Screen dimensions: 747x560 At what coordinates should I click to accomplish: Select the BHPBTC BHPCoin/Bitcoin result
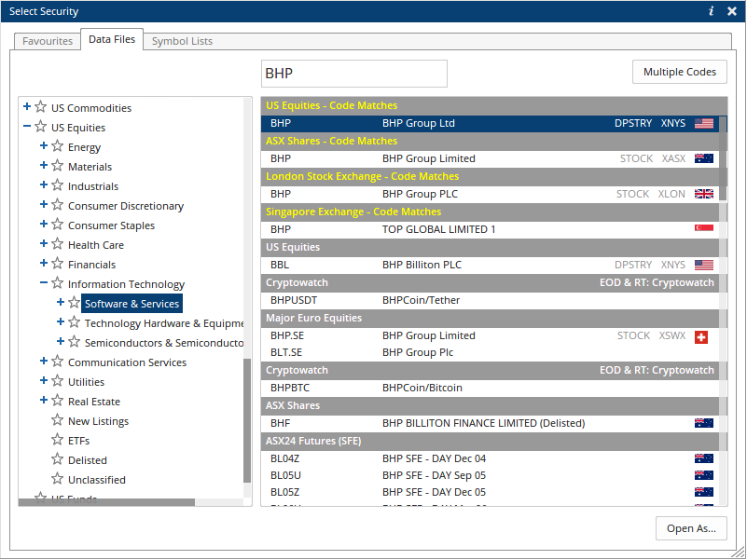click(490, 388)
